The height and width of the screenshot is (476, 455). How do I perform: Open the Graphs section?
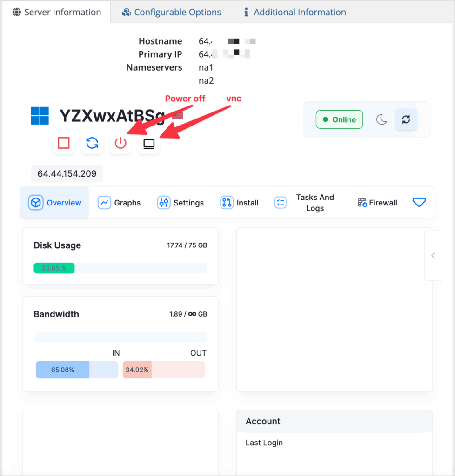[119, 203]
